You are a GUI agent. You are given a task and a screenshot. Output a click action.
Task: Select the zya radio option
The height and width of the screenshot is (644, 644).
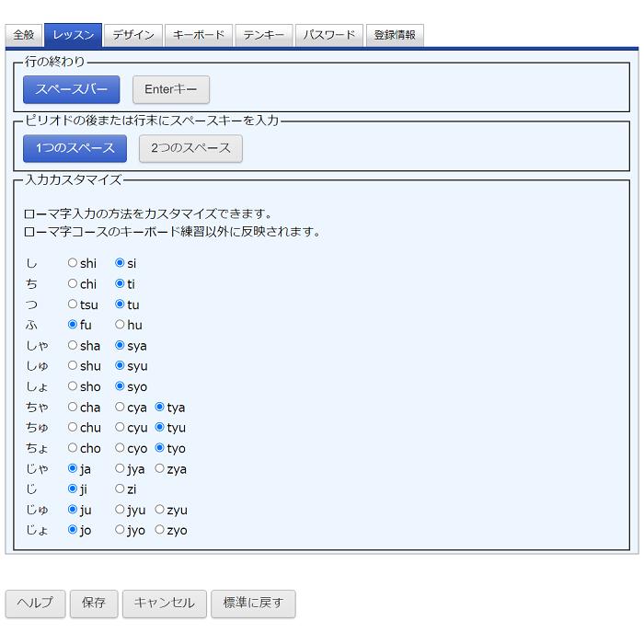click(x=160, y=468)
